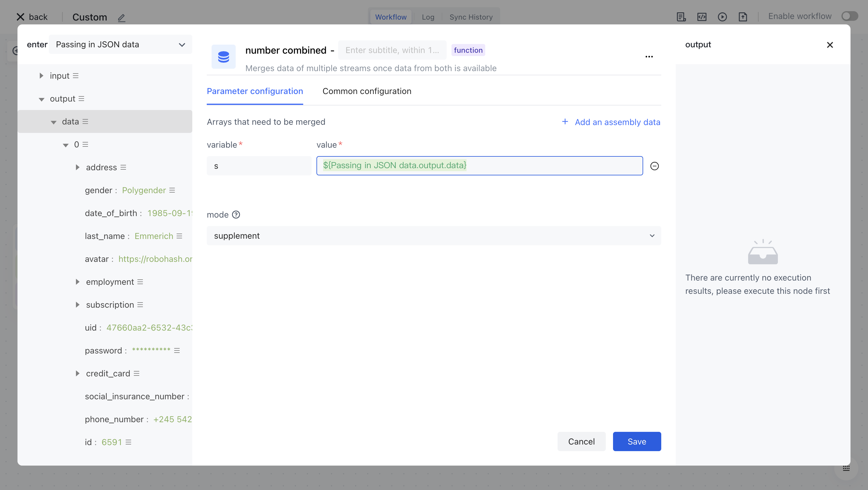Click the edit pencil next to Custom

[121, 17]
